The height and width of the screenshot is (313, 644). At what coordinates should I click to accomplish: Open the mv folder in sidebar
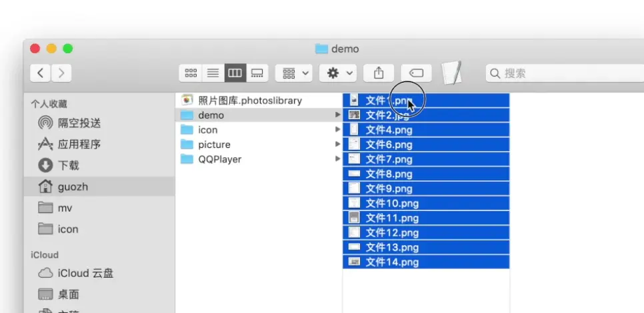99,208
